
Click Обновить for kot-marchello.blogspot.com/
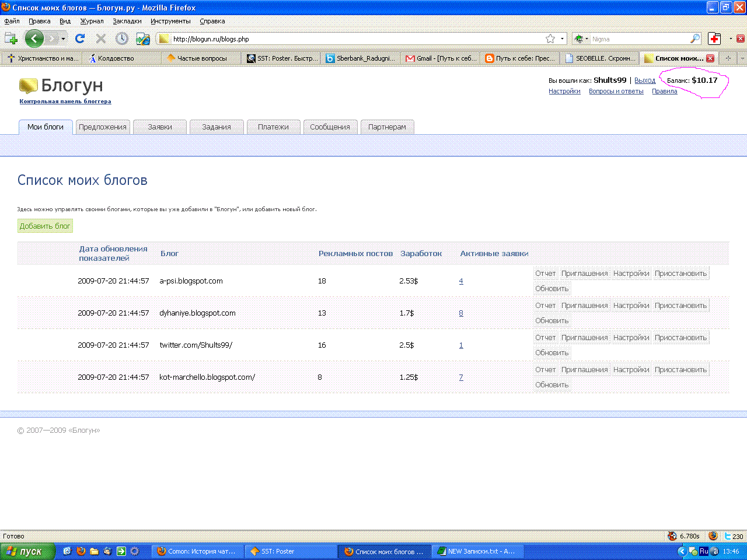[552, 385]
